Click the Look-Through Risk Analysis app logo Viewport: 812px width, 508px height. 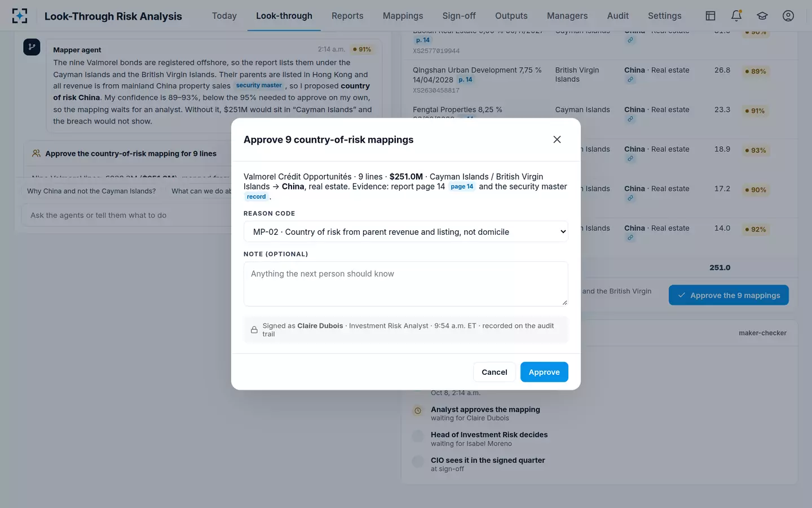click(x=20, y=16)
